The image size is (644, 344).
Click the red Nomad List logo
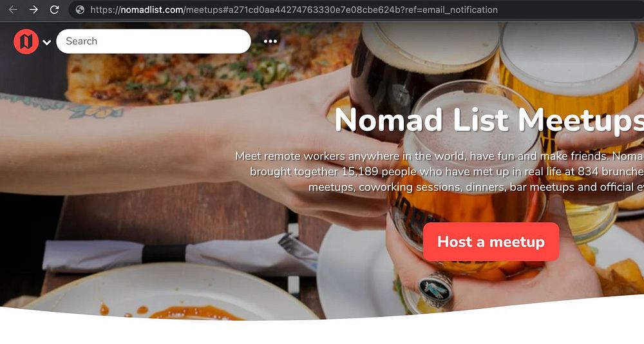pyautogui.click(x=26, y=41)
